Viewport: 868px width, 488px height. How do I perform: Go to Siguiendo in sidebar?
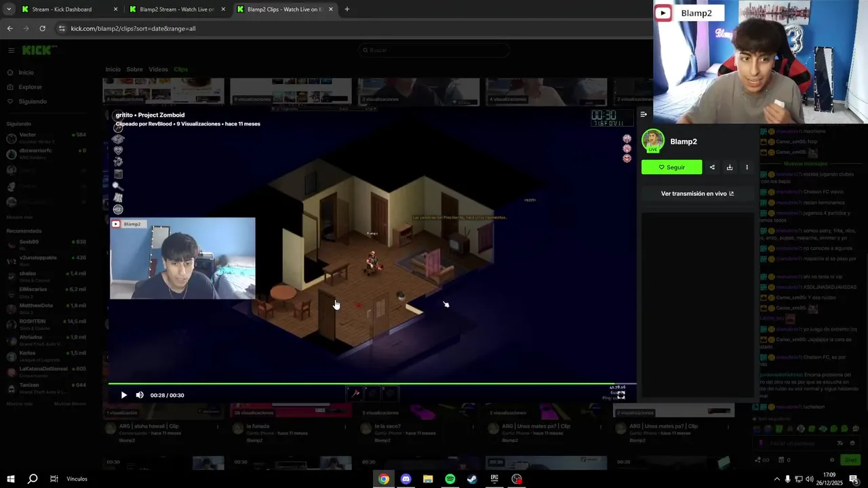pyautogui.click(x=27, y=102)
